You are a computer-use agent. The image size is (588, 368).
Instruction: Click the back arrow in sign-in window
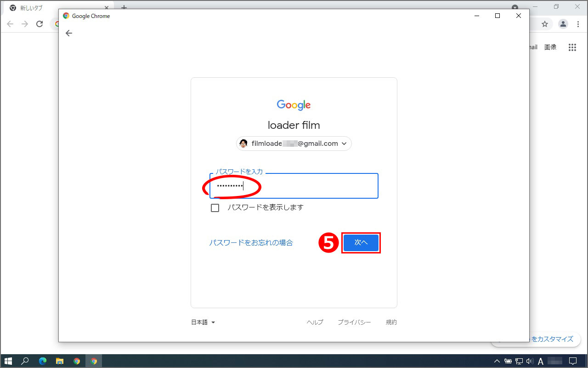pyautogui.click(x=69, y=33)
